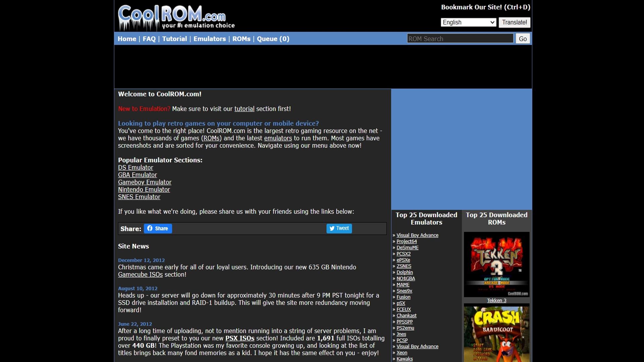Open the pSX emulator link

(x=401, y=303)
